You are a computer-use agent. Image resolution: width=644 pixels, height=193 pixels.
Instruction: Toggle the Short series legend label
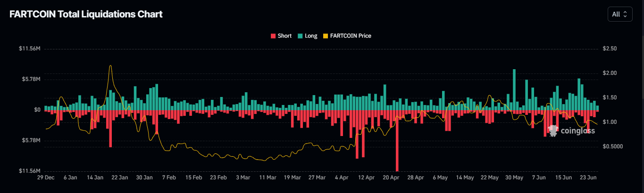pyautogui.click(x=284, y=36)
